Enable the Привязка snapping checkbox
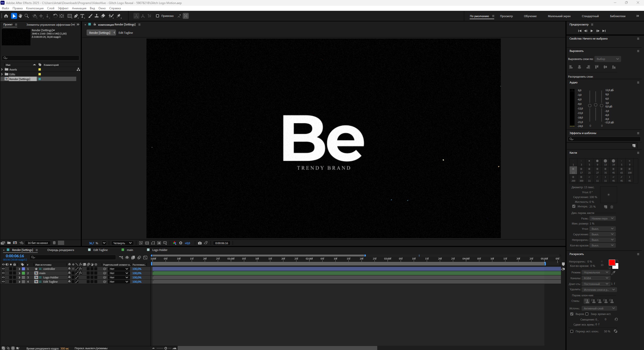 (158, 16)
